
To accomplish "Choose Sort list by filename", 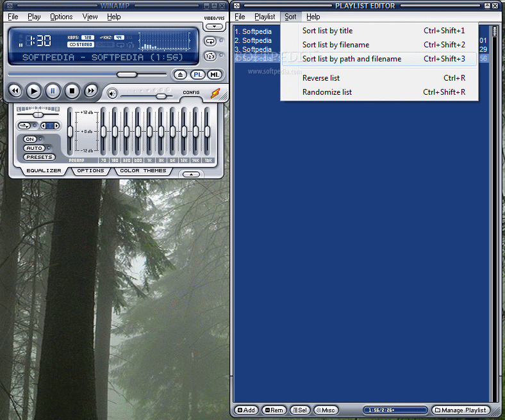I will click(x=379, y=45).
